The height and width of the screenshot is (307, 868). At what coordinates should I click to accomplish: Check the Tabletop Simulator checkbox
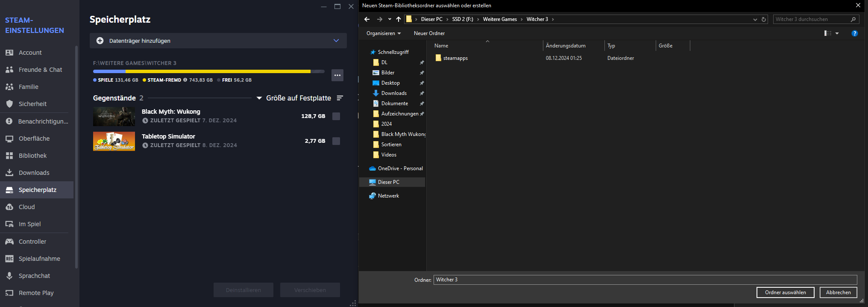click(336, 141)
